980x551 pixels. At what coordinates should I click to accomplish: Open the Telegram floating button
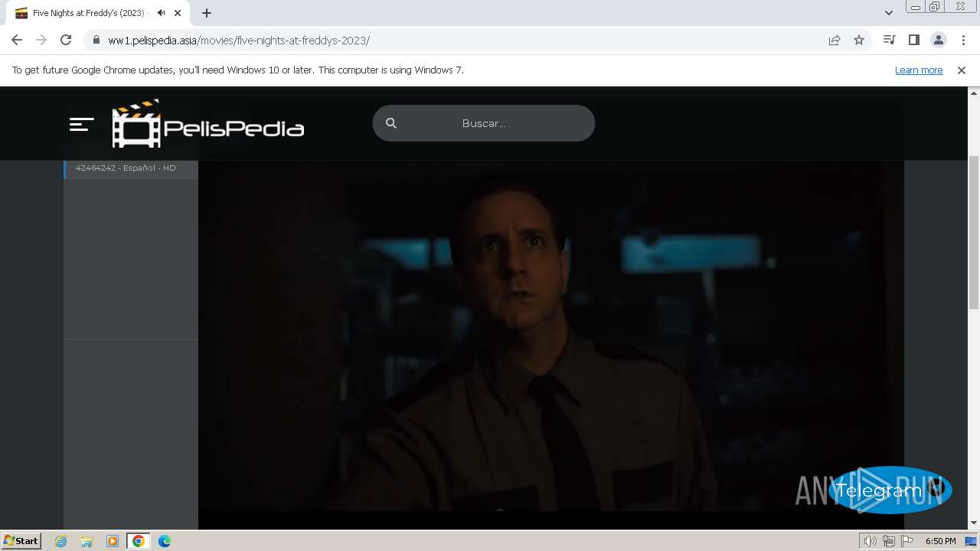(890, 490)
